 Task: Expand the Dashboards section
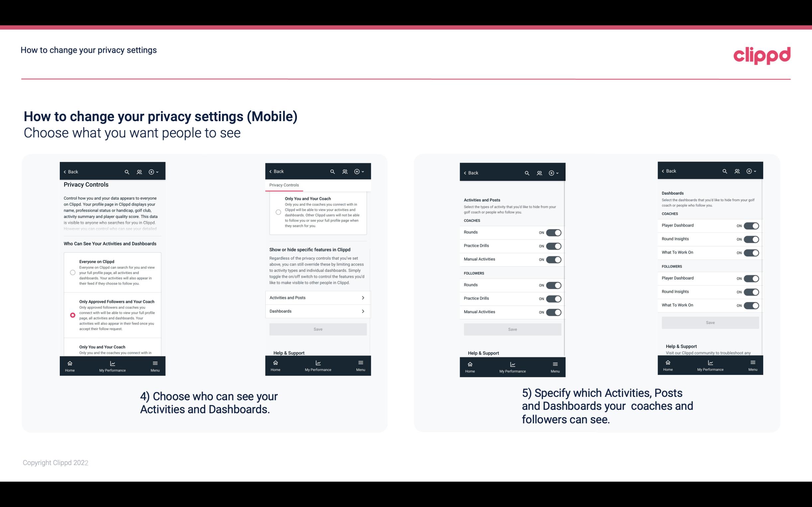pyautogui.click(x=317, y=310)
